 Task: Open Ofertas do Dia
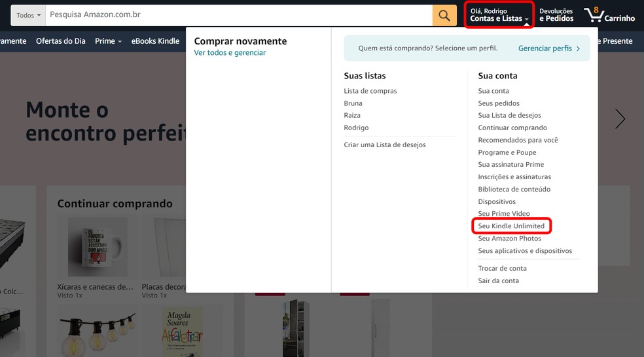[x=61, y=41]
